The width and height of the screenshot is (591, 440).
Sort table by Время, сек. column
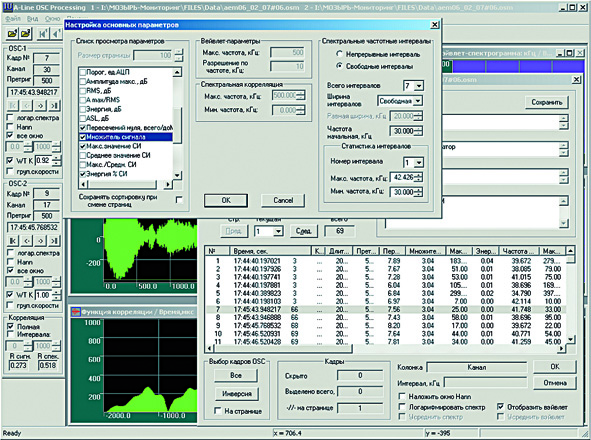click(x=270, y=251)
